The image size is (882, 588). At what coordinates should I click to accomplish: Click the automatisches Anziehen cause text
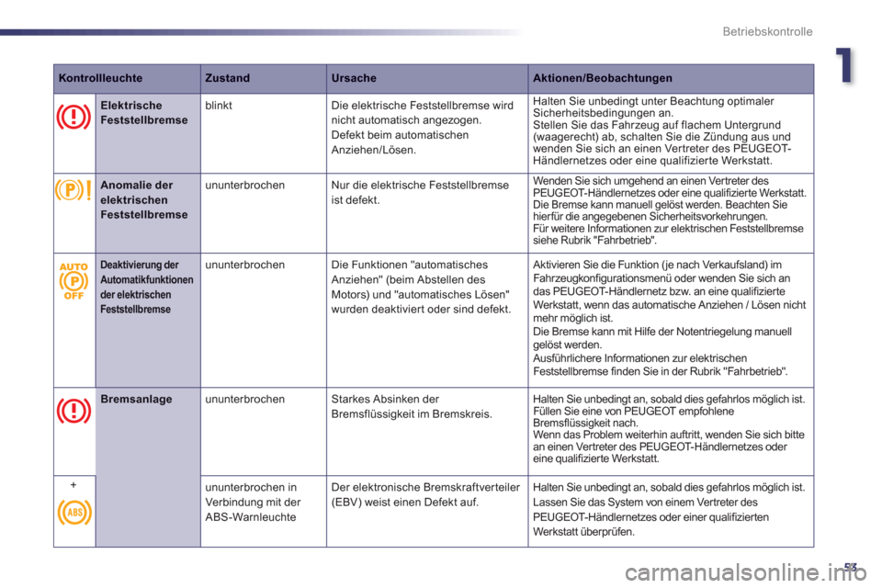(421, 287)
